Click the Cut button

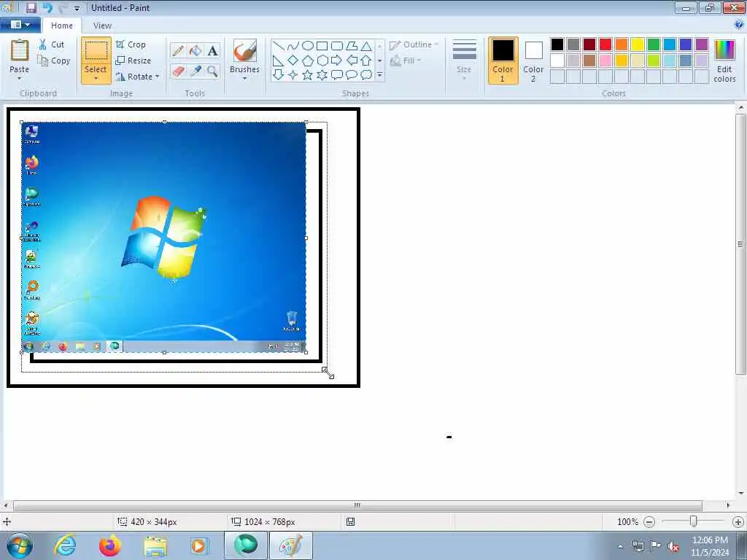click(x=52, y=44)
